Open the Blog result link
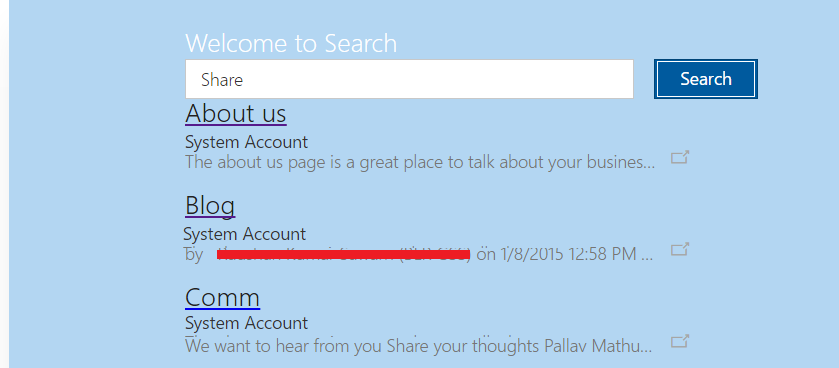The image size is (839, 368). pos(210,205)
